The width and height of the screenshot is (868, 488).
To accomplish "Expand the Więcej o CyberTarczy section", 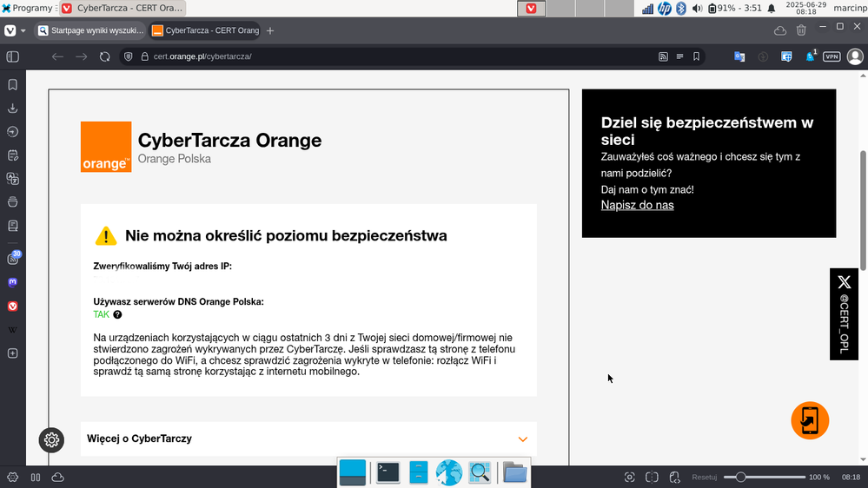I will tap(308, 439).
